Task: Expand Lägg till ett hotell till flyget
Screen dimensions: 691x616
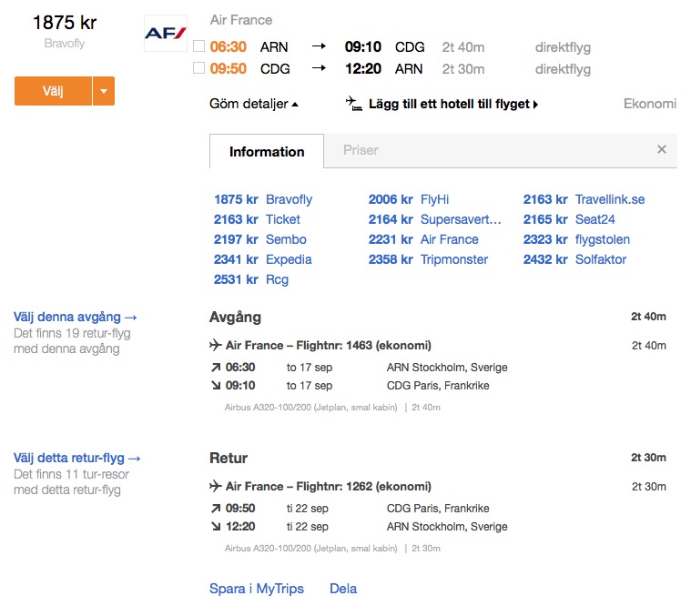Action: coord(453,105)
